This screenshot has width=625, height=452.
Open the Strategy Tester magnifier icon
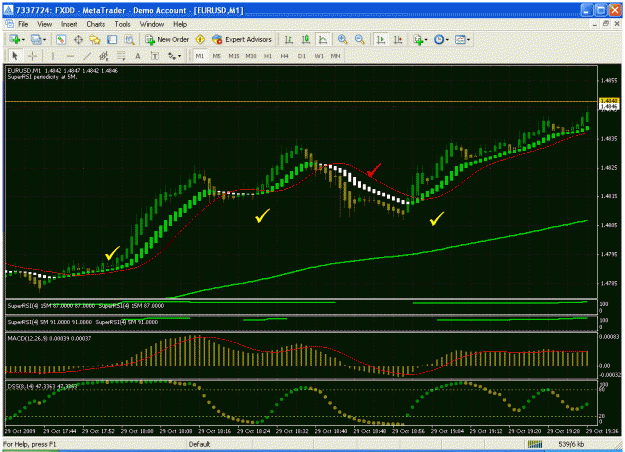129,39
